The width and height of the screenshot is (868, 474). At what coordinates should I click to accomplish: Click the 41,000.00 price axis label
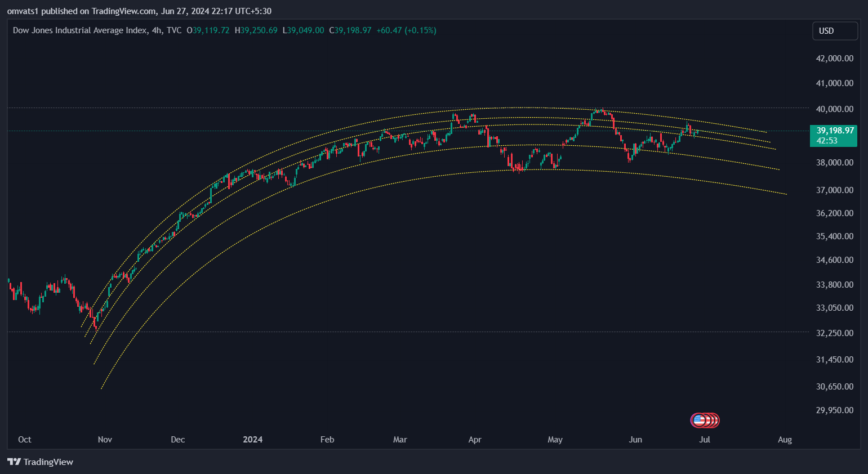(835, 83)
